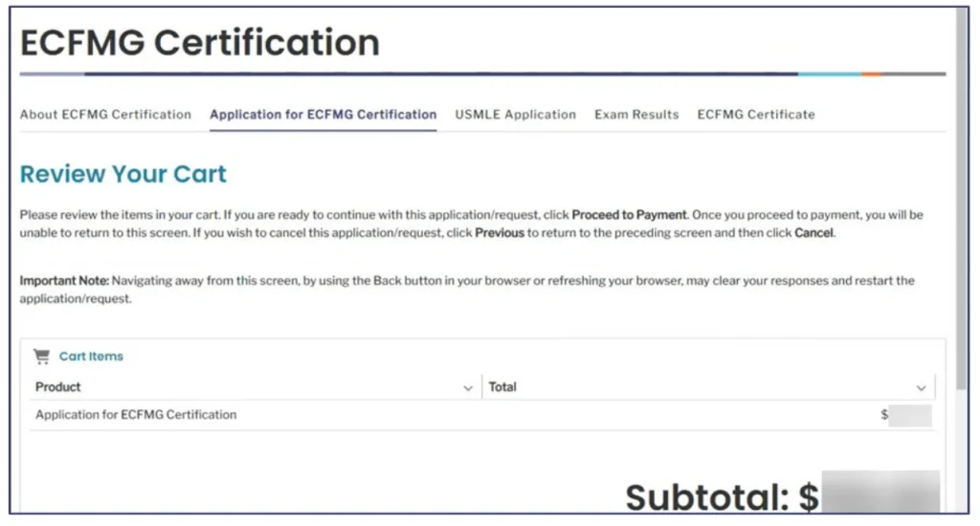The image size is (980, 526).
Task: Open the Total column dropdown chevron
Action: tap(922, 388)
